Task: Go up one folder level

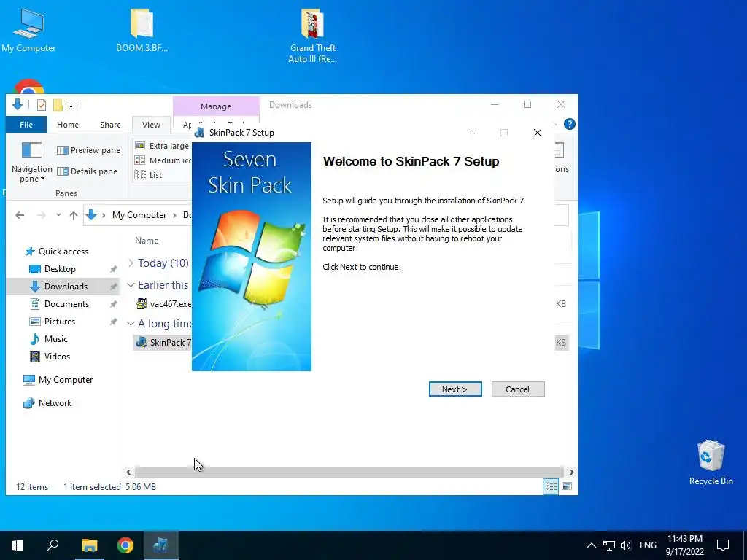Action: coord(74,215)
